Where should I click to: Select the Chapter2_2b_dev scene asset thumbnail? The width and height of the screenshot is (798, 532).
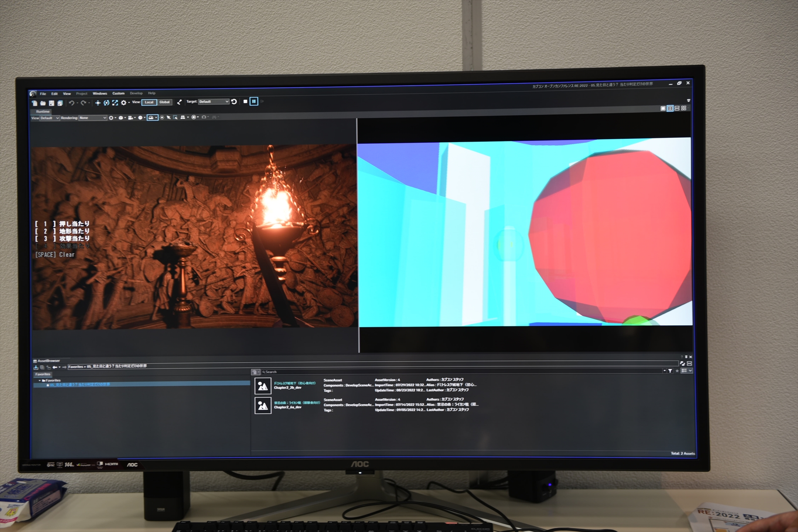point(263,386)
